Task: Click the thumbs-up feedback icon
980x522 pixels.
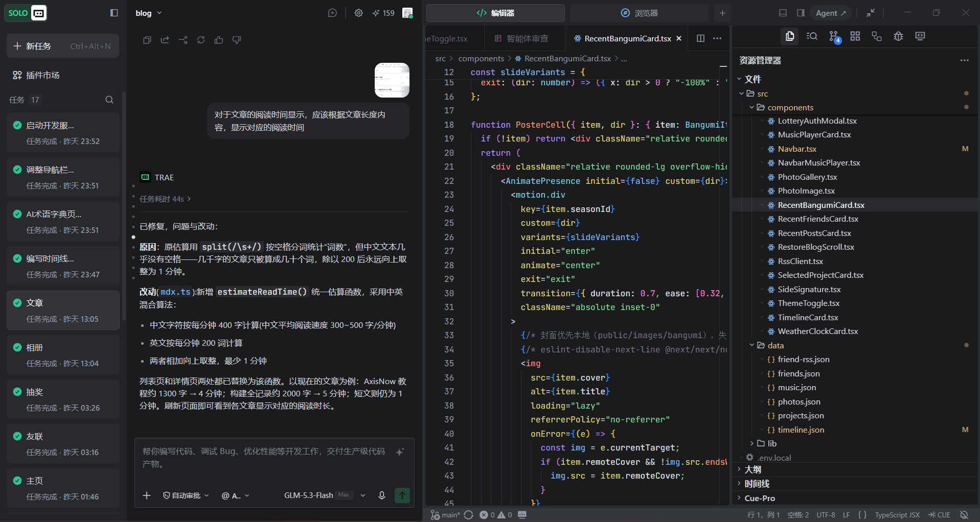Action: pyautogui.click(x=219, y=40)
